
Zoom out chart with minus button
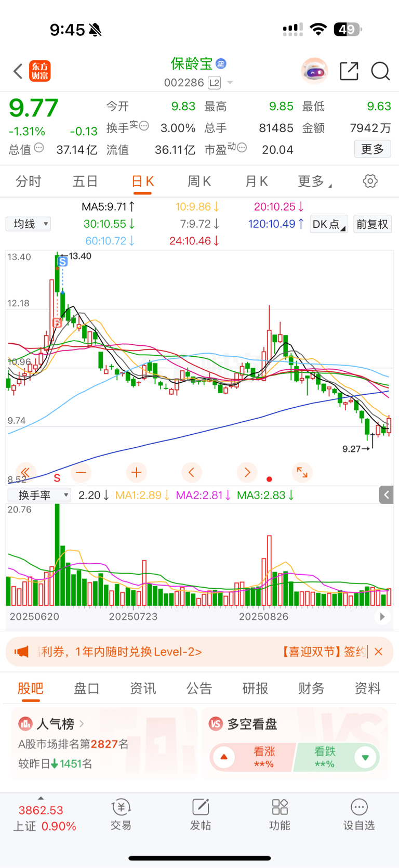pos(81,472)
